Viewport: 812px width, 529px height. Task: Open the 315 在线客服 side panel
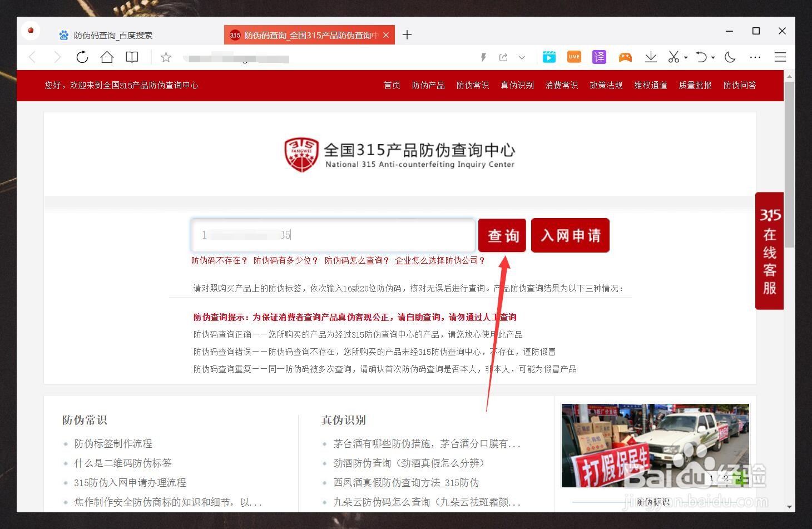click(770, 251)
